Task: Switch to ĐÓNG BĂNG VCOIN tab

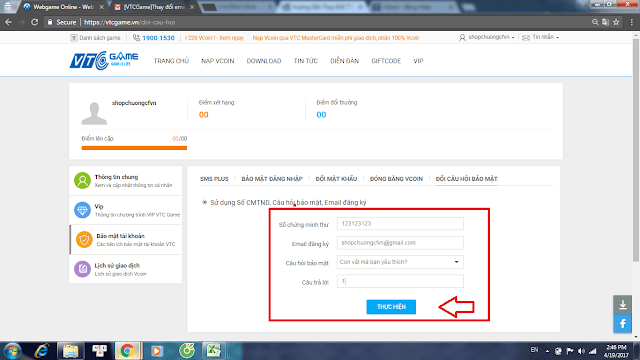Action: pos(396,179)
